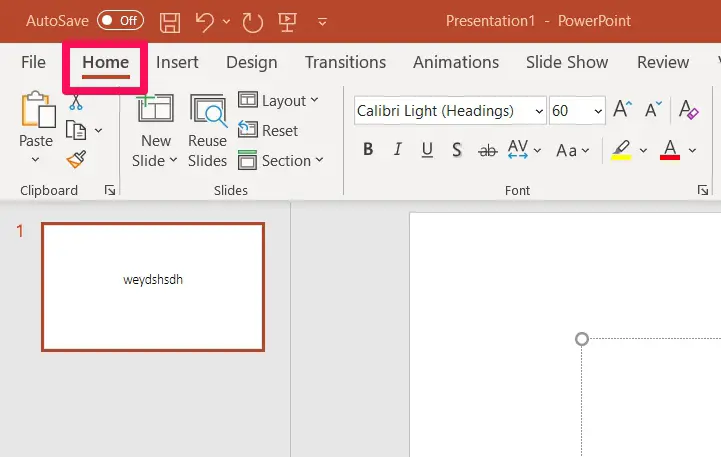Click the Reset slide button
The image size is (721, 457).
point(268,131)
